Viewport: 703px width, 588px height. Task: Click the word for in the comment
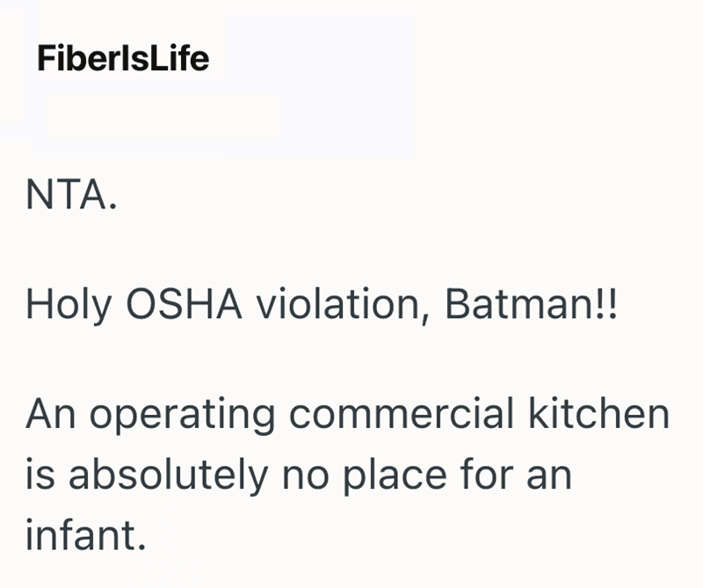pyautogui.click(x=486, y=473)
